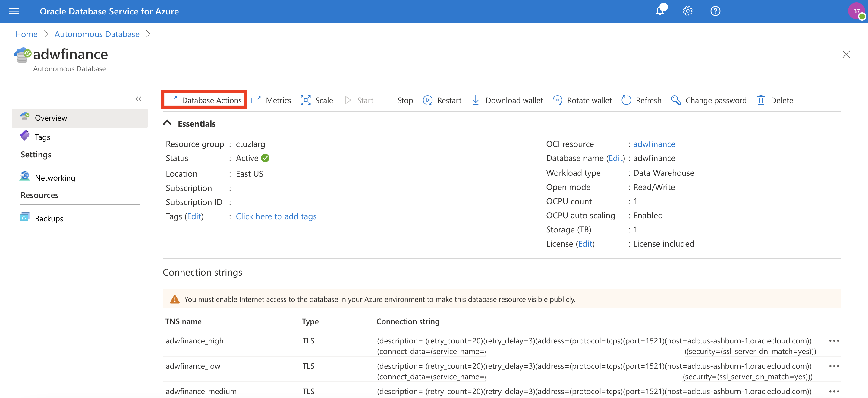
Task: Refresh the database overview
Action: click(x=641, y=100)
